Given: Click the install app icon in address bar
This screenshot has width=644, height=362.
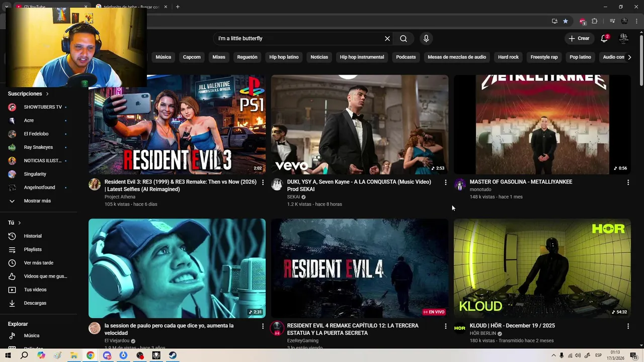Looking at the screenshot, I should 554,21.
